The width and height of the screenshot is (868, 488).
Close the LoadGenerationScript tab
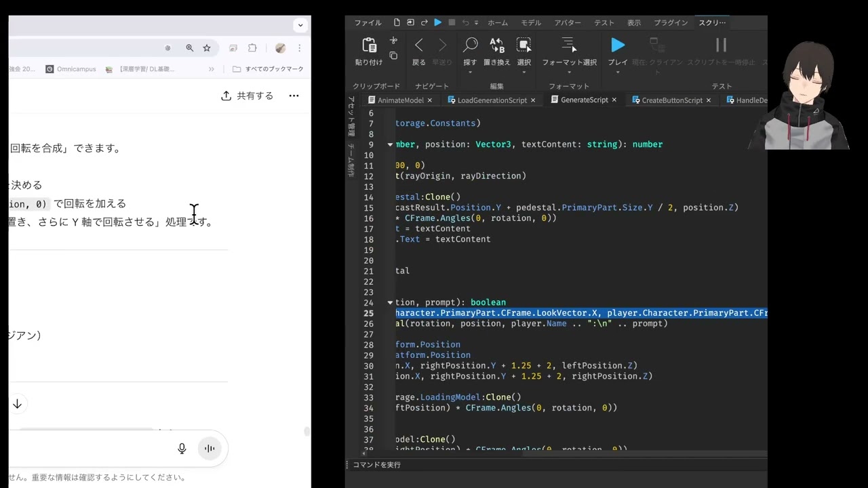coord(533,100)
